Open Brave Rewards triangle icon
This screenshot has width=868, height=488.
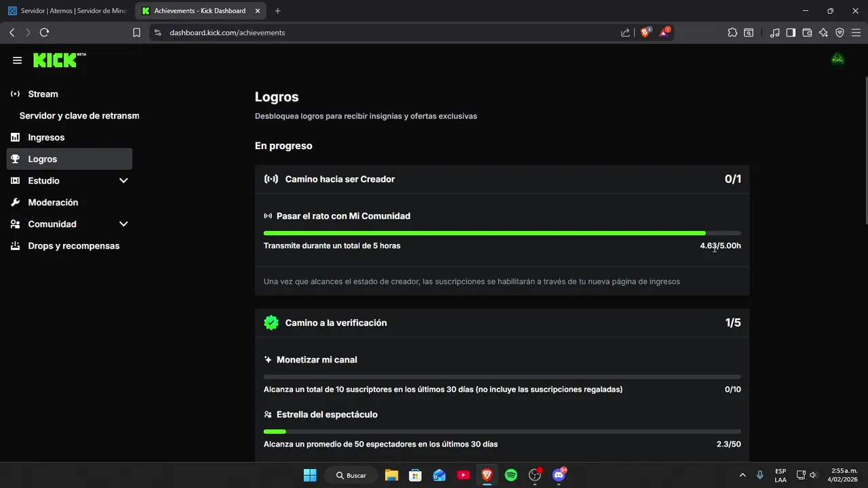(x=664, y=32)
